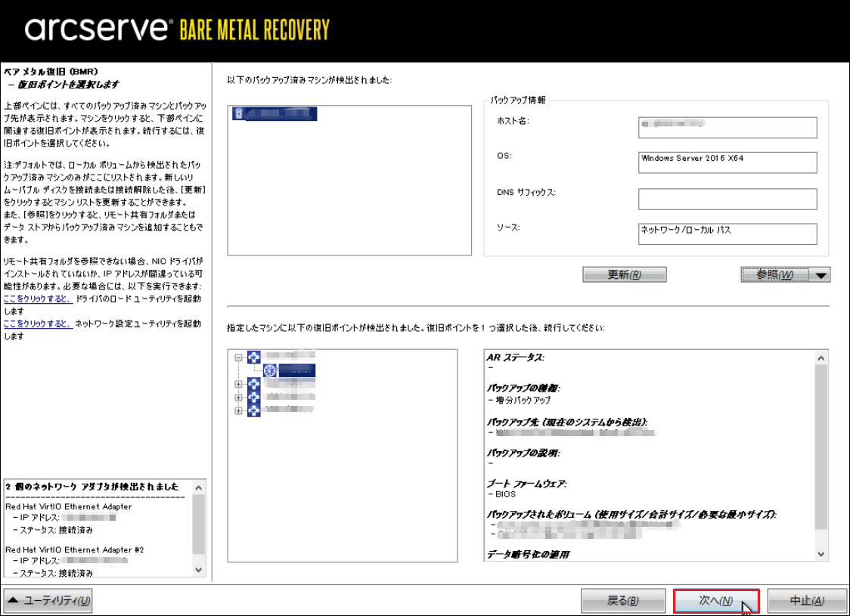Open the network settings utility link
The width and height of the screenshot is (850, 616).
point(38,323)
